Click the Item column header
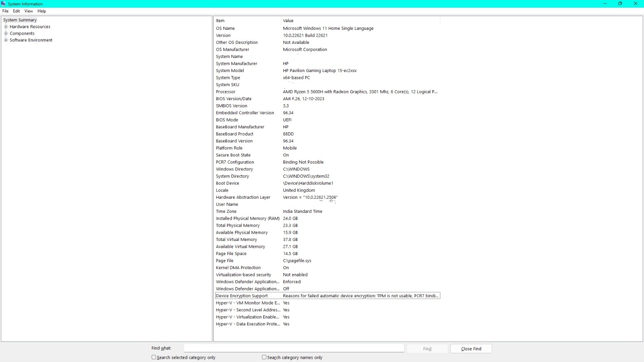This screenshot has width=644, height=362. (247, 21)
